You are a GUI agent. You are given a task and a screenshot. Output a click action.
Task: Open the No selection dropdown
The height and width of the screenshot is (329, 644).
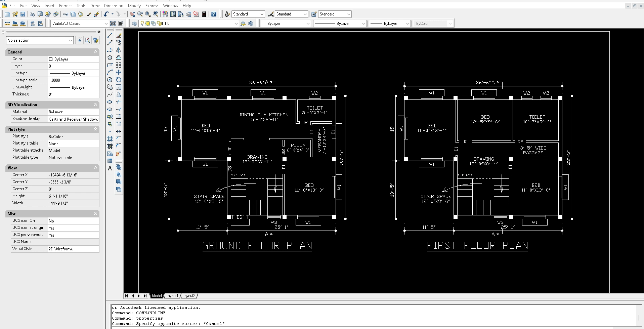pos(40,40)
